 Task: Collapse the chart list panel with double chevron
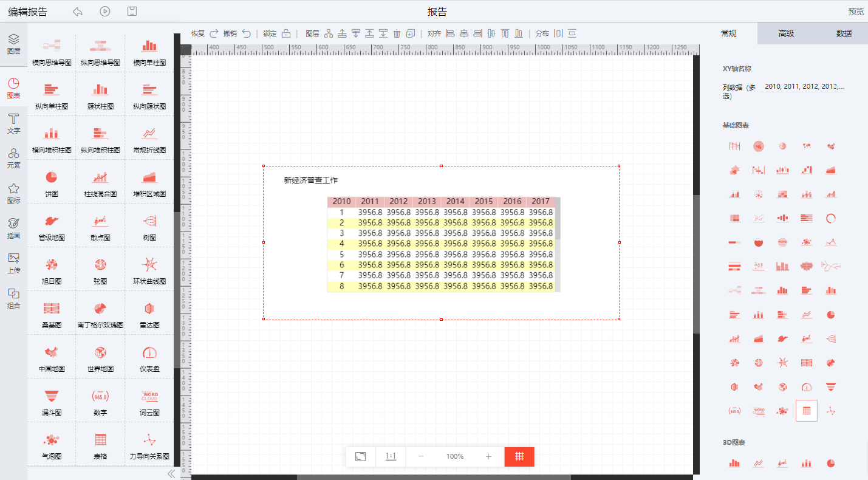(x=171, y=473)
